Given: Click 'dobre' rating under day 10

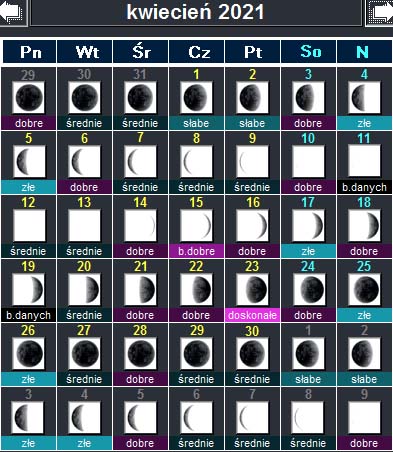Looking at the screenshot, I should 308,187.
